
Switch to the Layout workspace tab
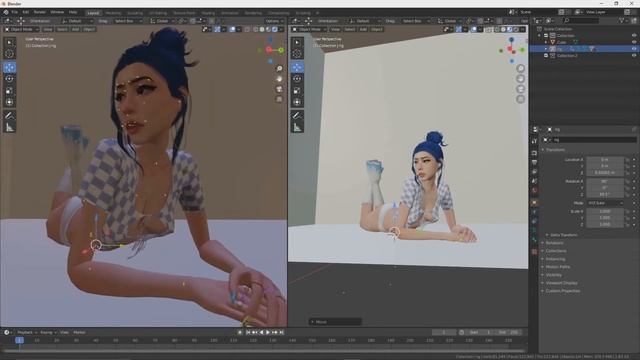[x=93, y=13]
